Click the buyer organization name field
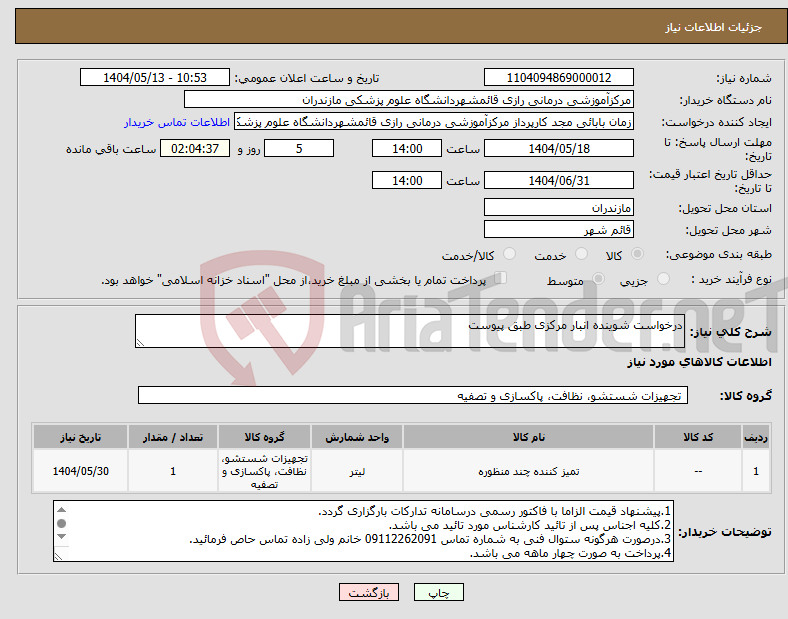This screenshot has height=619, width=788. point(409,99)
